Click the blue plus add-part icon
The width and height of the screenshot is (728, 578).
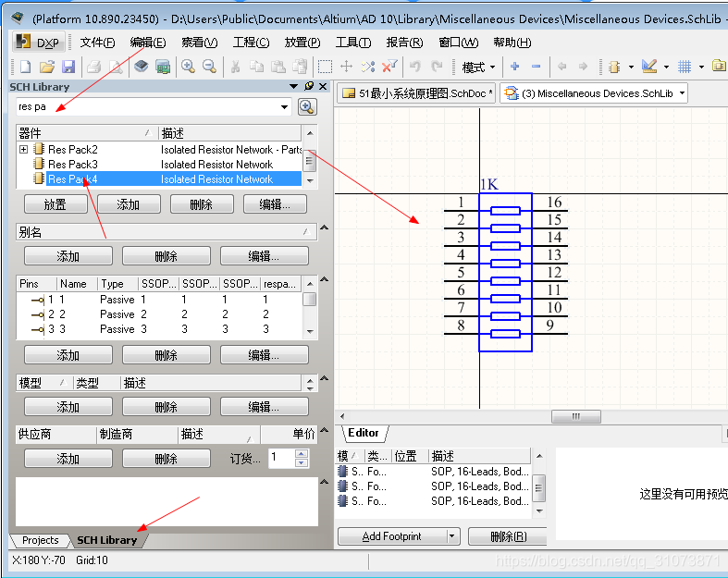514,67
